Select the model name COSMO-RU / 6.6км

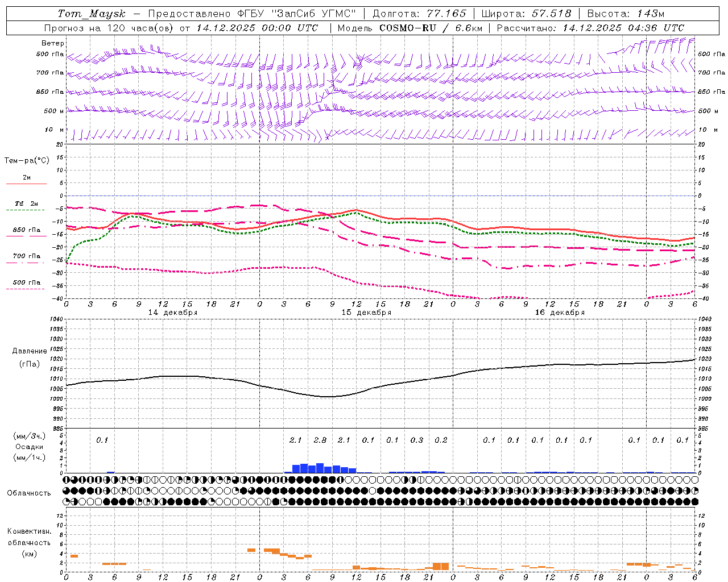tap(431, 28)
